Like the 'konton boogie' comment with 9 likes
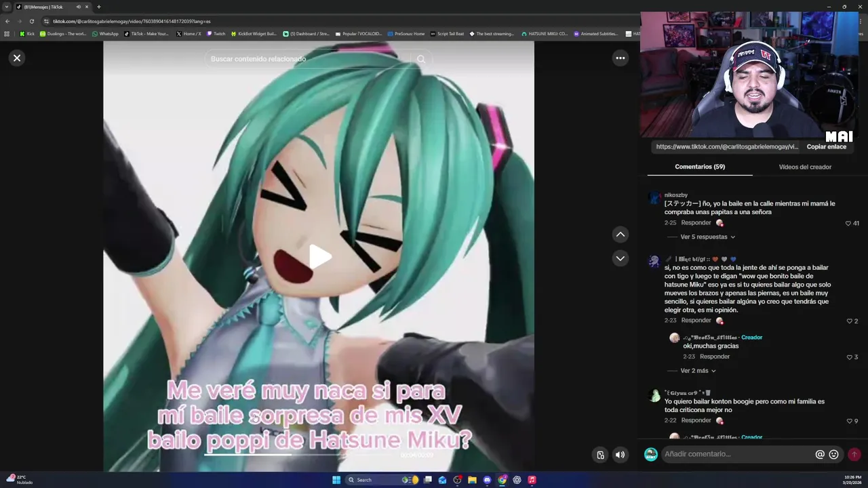This screenshot has width=868, height=488. coord(848,421)
